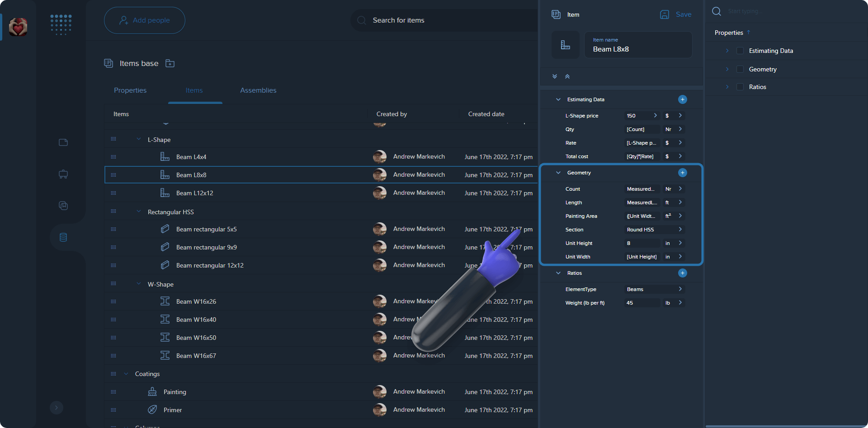Open Total cost row details arrow
The height and width of the screenshot is (428, 868).
pos(680,156)
